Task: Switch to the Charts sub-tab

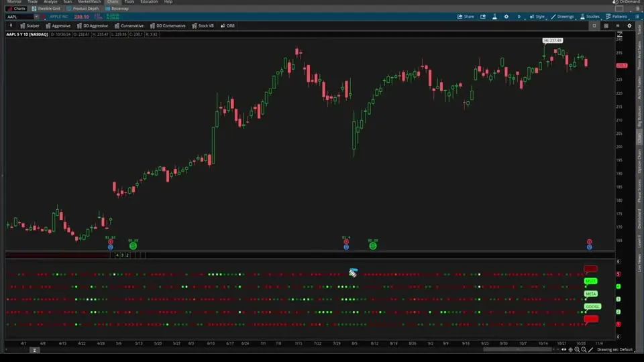Action: pyautogui.click(x=16, y=9)
